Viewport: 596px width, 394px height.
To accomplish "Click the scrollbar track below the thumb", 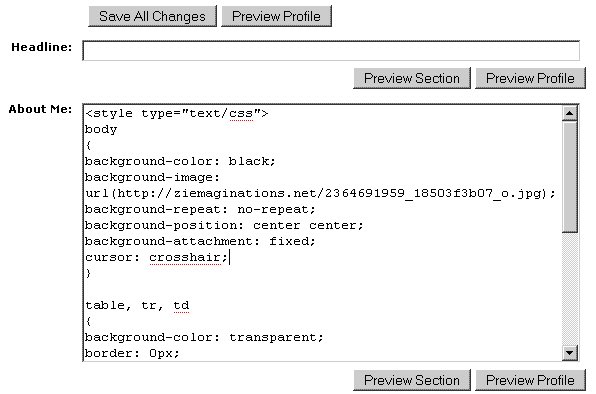I will (569, 289).
